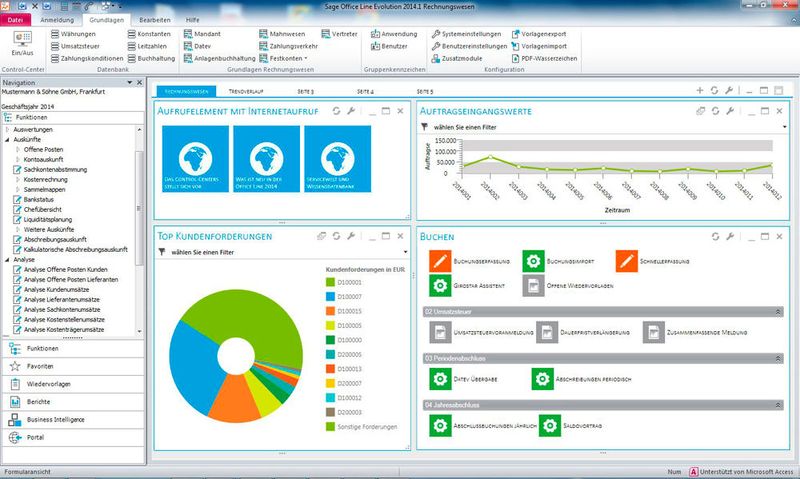Expand Offene Posten tree node

tap(17, 149)
